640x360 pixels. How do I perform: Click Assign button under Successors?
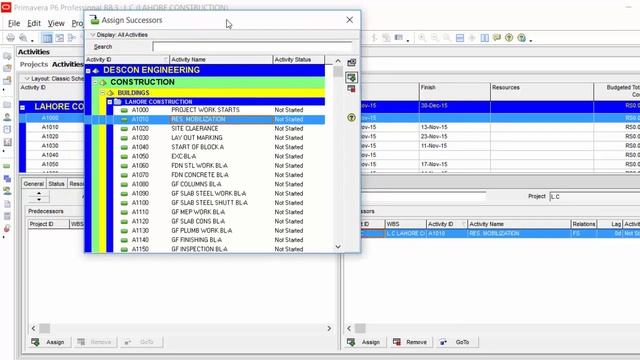pos(364,342)
